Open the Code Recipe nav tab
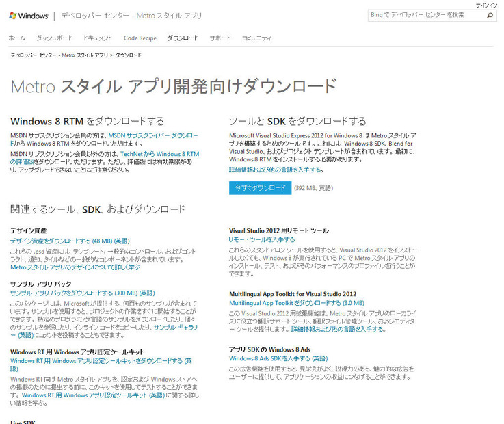 click(140, 38)
